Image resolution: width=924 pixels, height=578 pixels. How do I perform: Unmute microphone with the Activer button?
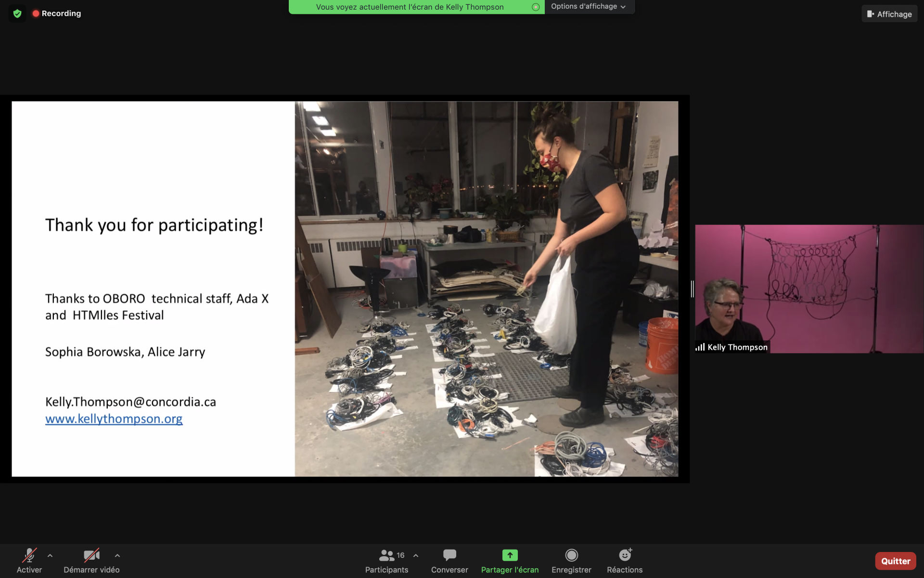(29, 561)
